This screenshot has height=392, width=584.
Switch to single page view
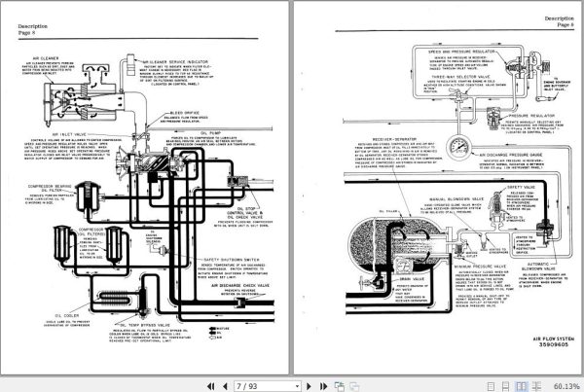(491, 386)
